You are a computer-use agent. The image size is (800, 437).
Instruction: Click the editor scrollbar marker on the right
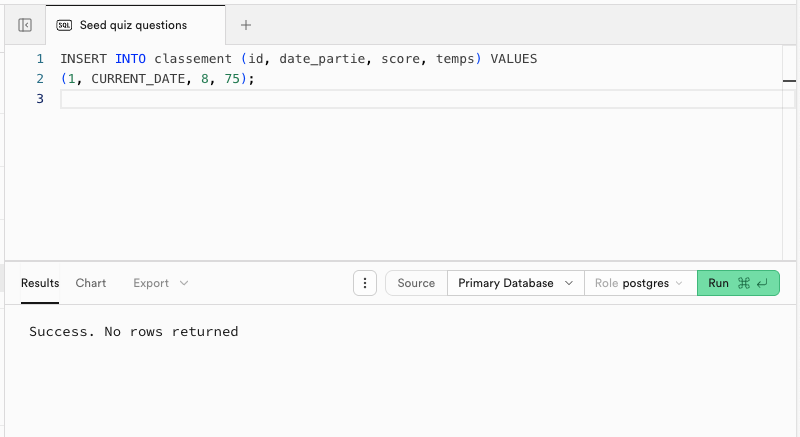click(789, 79)
